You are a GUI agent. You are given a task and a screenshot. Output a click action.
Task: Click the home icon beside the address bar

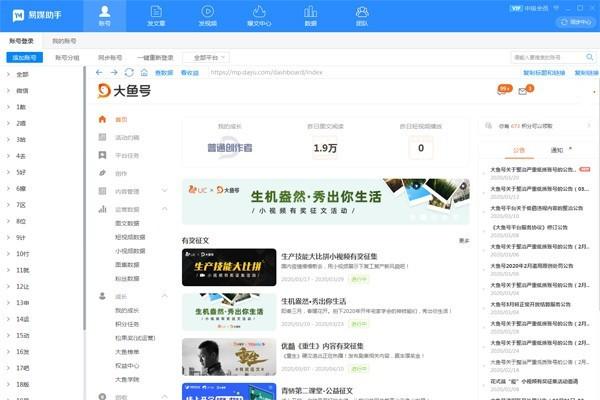pos(145,73)
